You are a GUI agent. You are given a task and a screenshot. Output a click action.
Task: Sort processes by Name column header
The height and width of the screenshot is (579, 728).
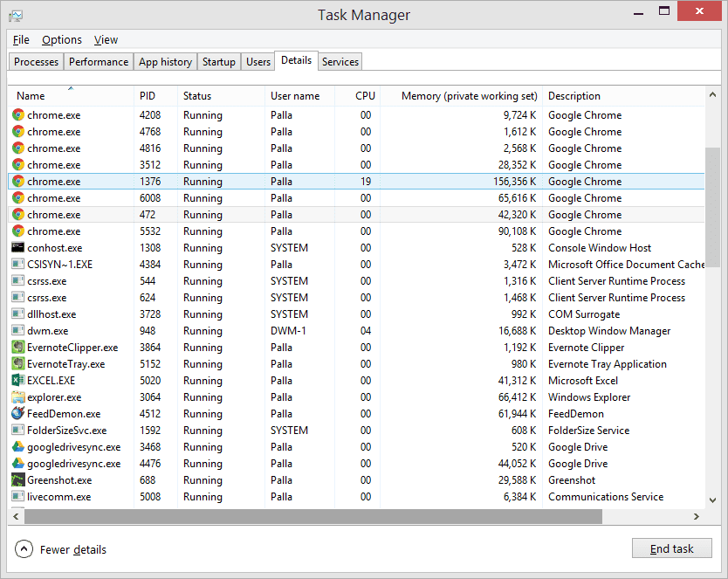[x=31, y=96]
